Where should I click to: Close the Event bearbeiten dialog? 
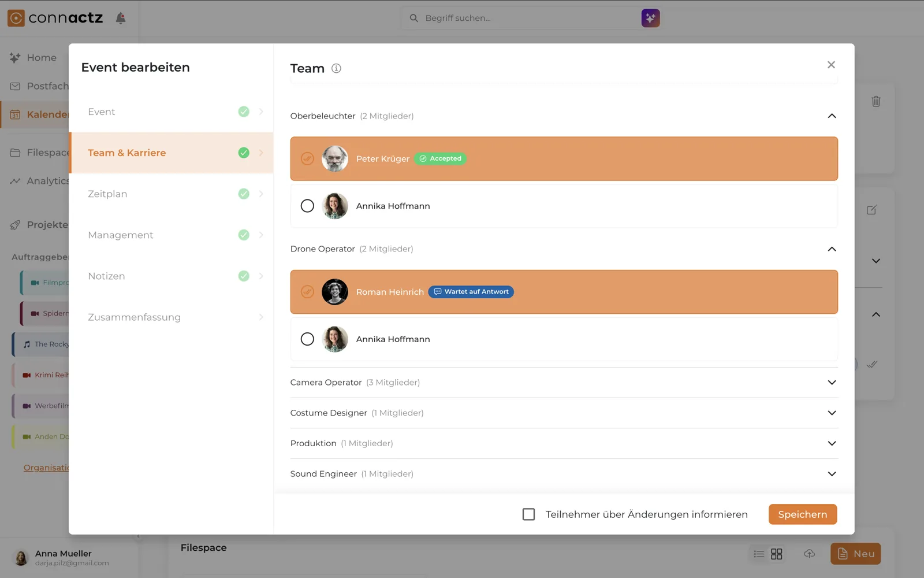(831, 65)
